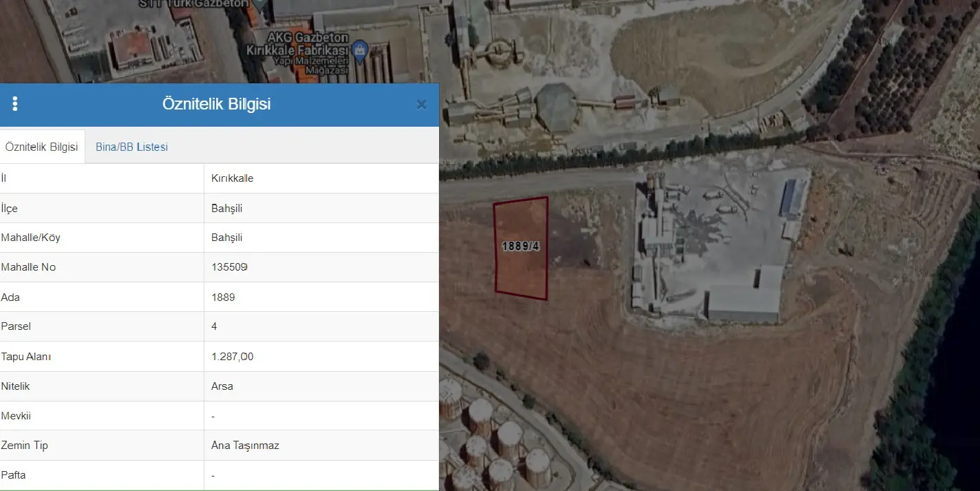
Task: Click the İlçe value Bahşili
Action: (x=227, y=208)
